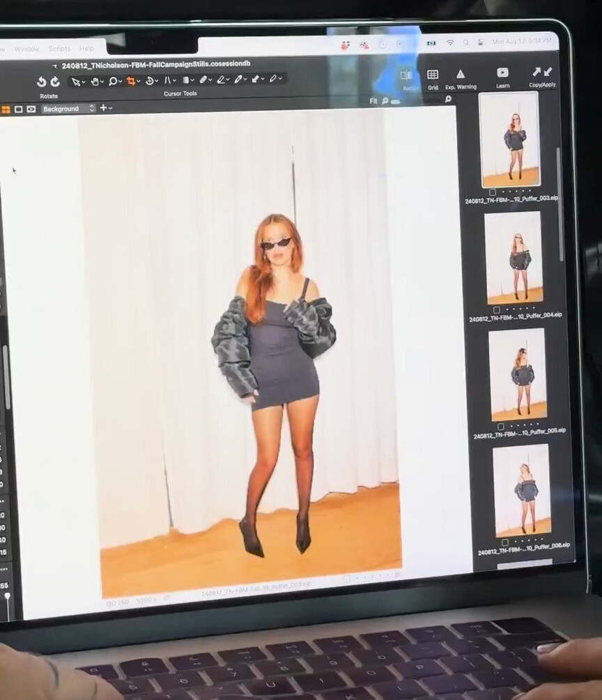Select the last pencil annotation cursor tool

pos(272,79)
